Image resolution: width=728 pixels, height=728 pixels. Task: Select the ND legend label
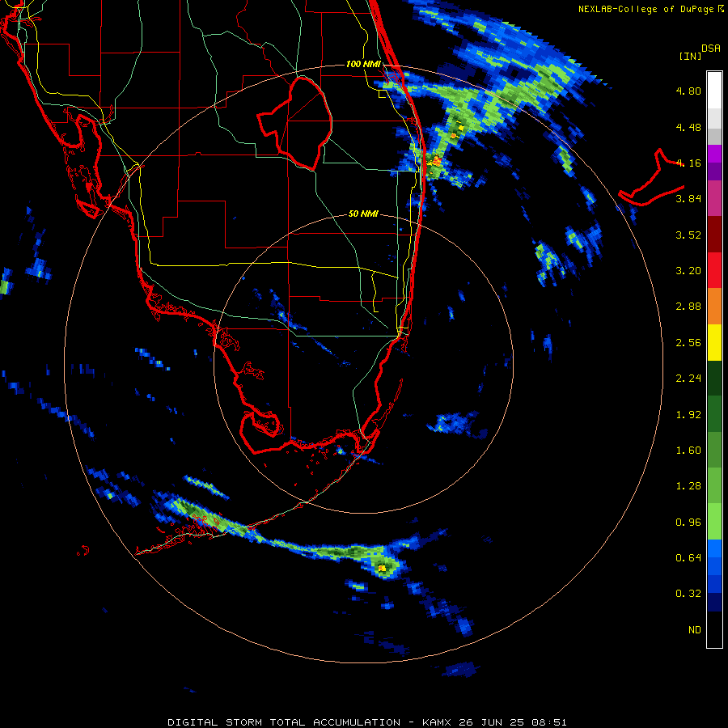pos(695,630)
